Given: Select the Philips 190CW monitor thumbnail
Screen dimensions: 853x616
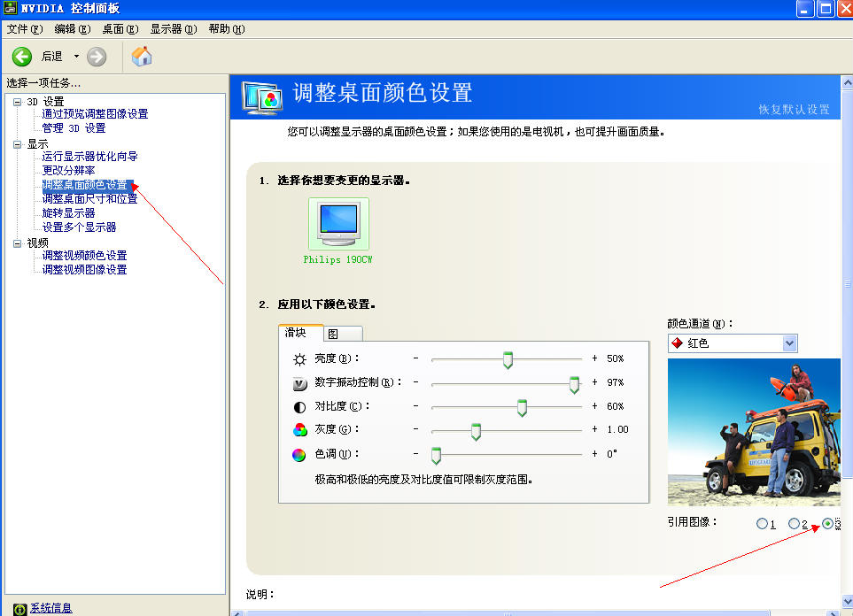Looking at the screenshot, I should click(337, 224).
